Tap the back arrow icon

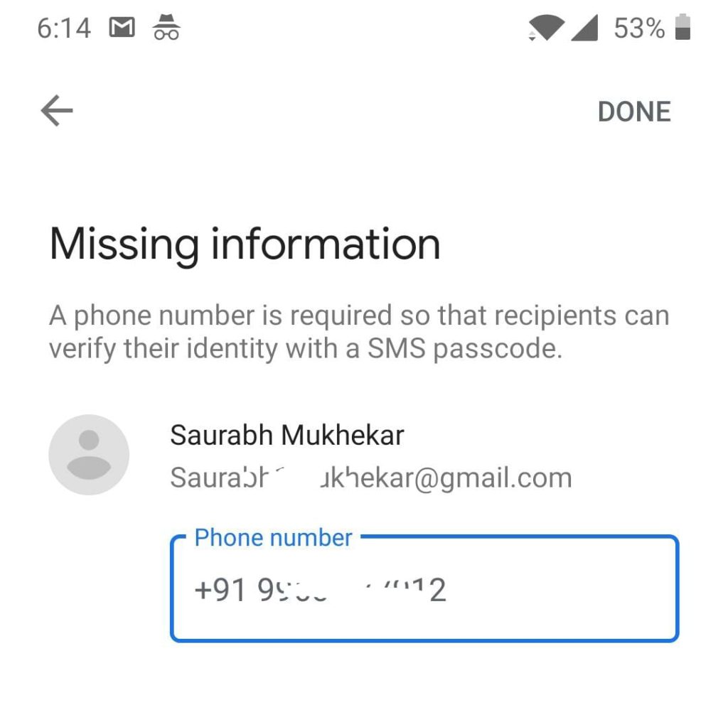[x=57, y=111]
